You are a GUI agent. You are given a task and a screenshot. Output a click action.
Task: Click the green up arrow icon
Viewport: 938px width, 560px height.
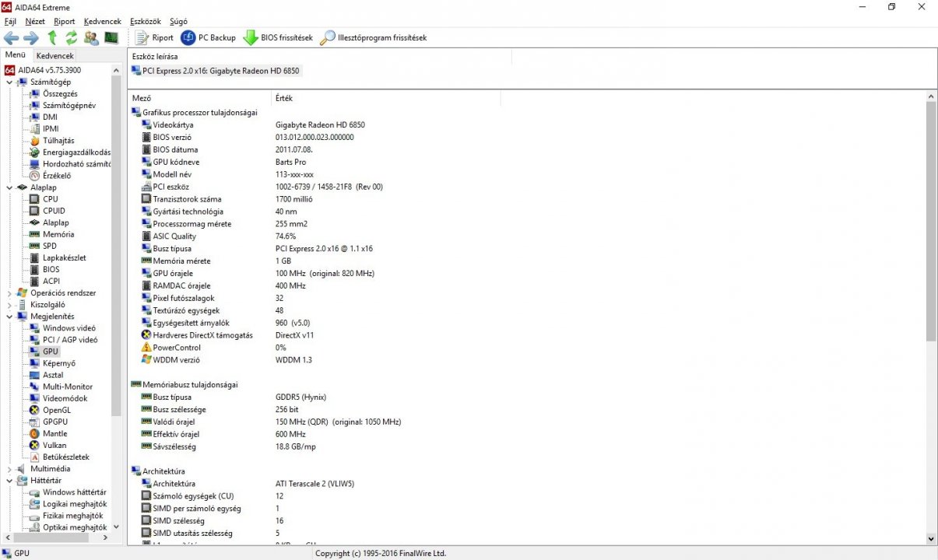click(x=52, y=37)
